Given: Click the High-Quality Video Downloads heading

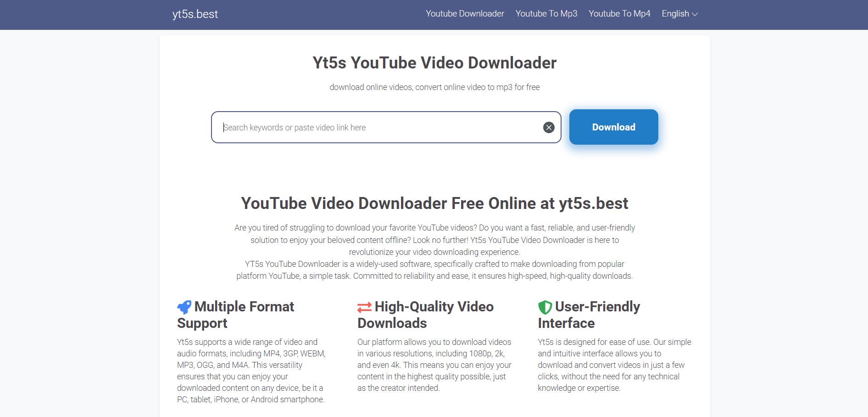Looking at the screenshot, I should point(426,315).
